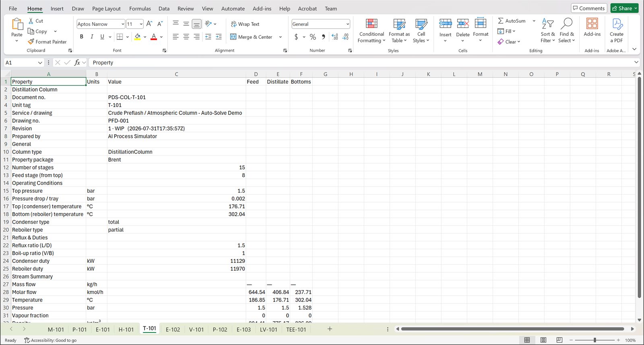This screenshot has height=345, width=644.
Task: Toggle Italic formatting
Action: click(92, 37)
